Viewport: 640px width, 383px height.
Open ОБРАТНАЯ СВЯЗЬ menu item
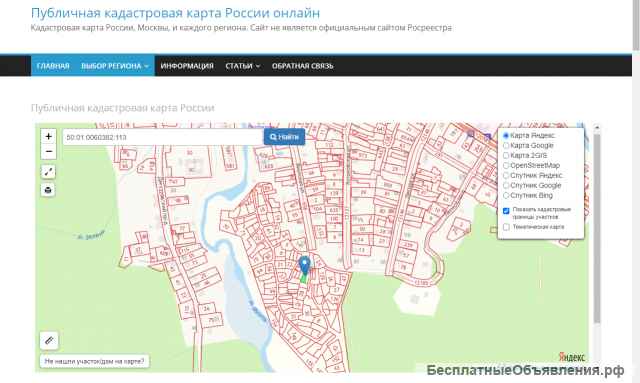coord(302,66)
